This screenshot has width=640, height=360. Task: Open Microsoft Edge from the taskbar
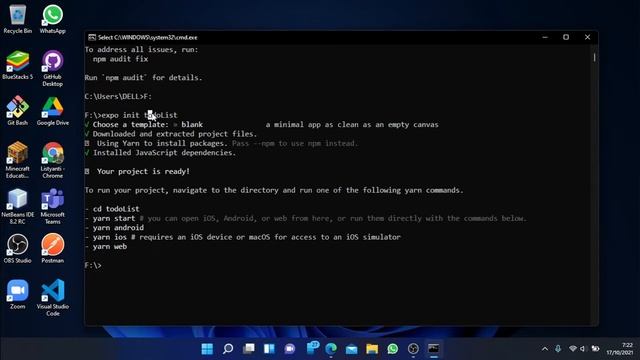(x=331, y=349)
